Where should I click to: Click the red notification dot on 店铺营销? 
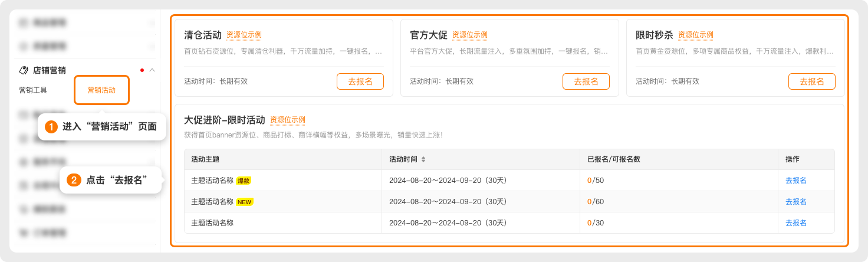142,70
